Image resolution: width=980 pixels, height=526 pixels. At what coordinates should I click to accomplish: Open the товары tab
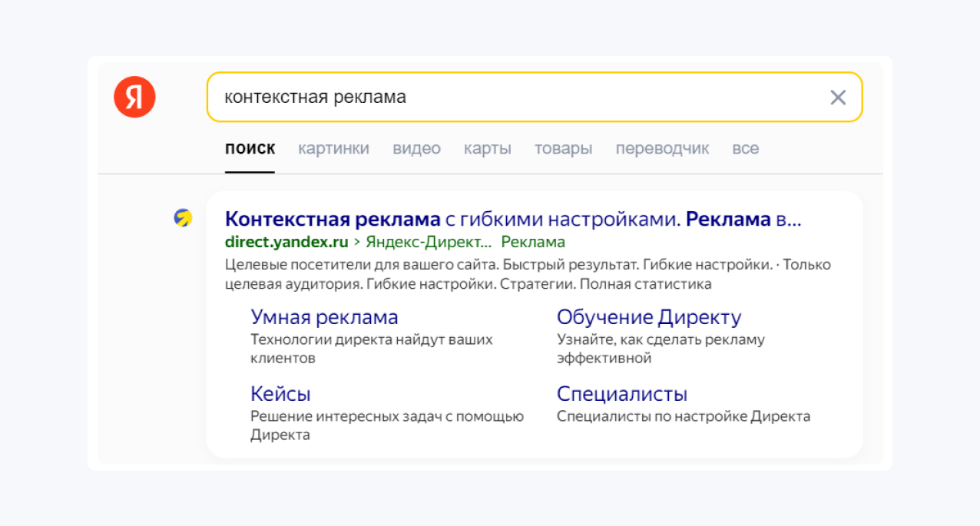point(564,148)
